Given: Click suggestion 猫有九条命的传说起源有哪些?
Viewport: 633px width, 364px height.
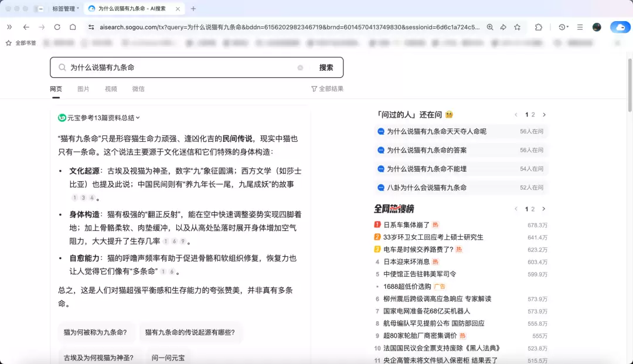Looking at the screenshot, I should coord(190,332).
